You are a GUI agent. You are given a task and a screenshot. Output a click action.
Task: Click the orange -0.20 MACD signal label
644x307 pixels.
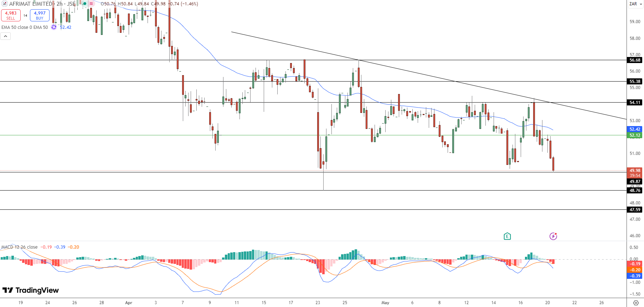click(635, 270)
